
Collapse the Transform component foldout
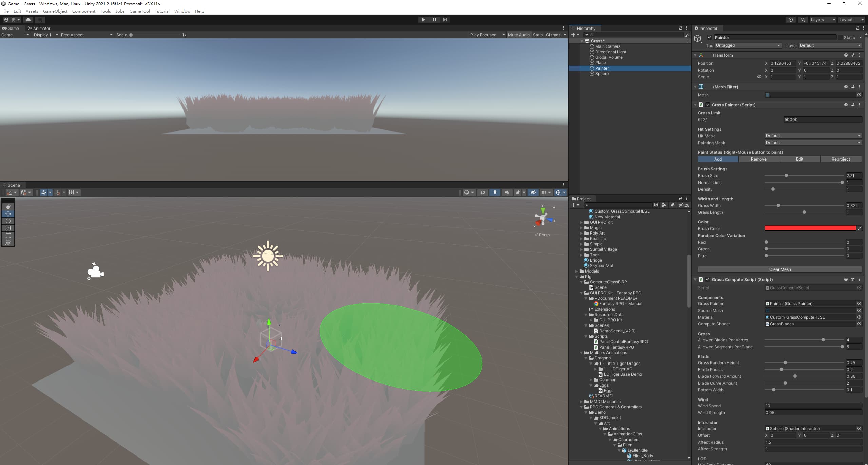[695, 55]
